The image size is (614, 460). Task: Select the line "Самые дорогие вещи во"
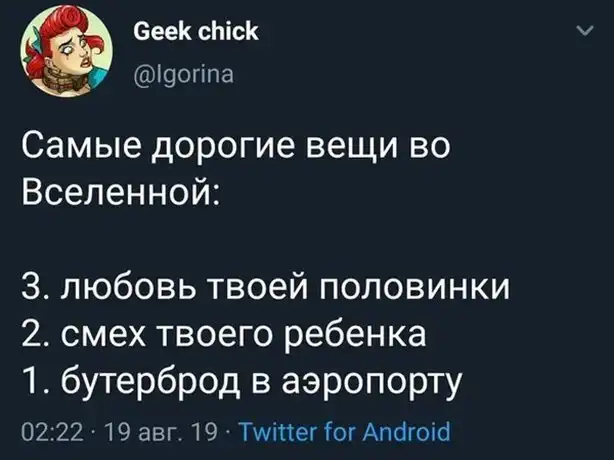236,148
